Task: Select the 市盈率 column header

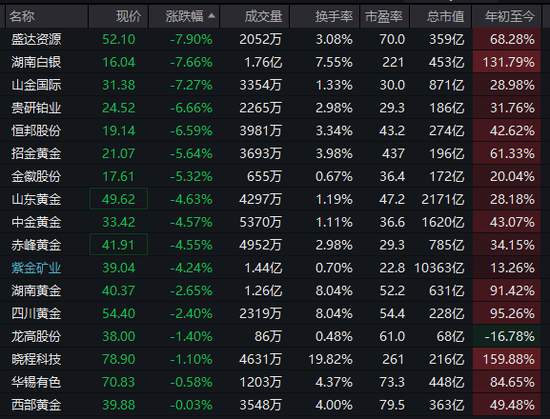Action: 384,16
